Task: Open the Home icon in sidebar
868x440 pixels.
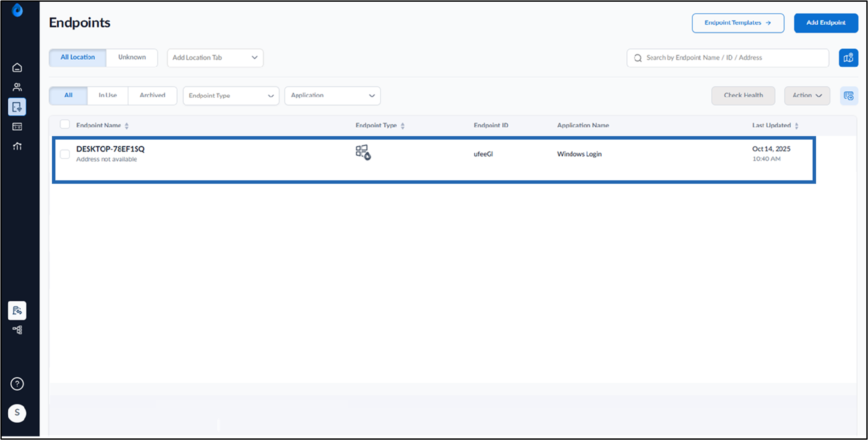Action: 17,67
